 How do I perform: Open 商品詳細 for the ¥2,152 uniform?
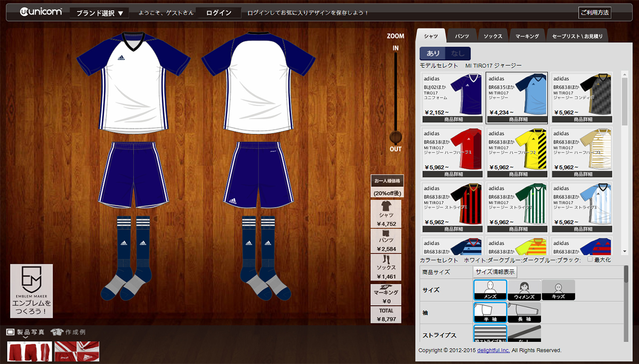pos(453,120)
